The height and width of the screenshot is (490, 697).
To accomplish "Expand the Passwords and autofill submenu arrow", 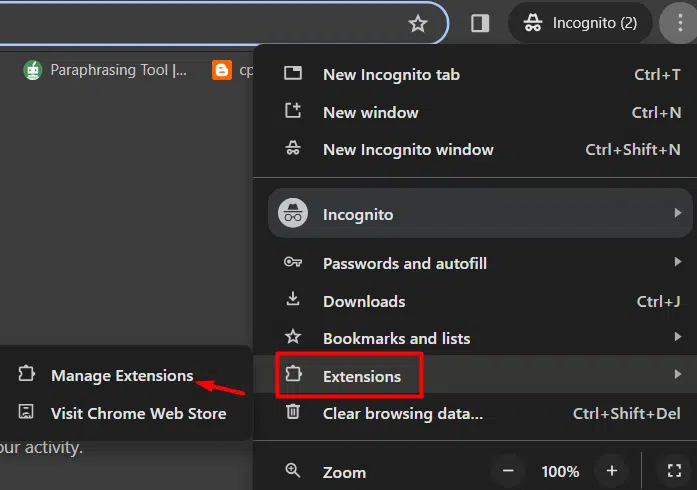I will pyautogui.click(x=677, y=261).
